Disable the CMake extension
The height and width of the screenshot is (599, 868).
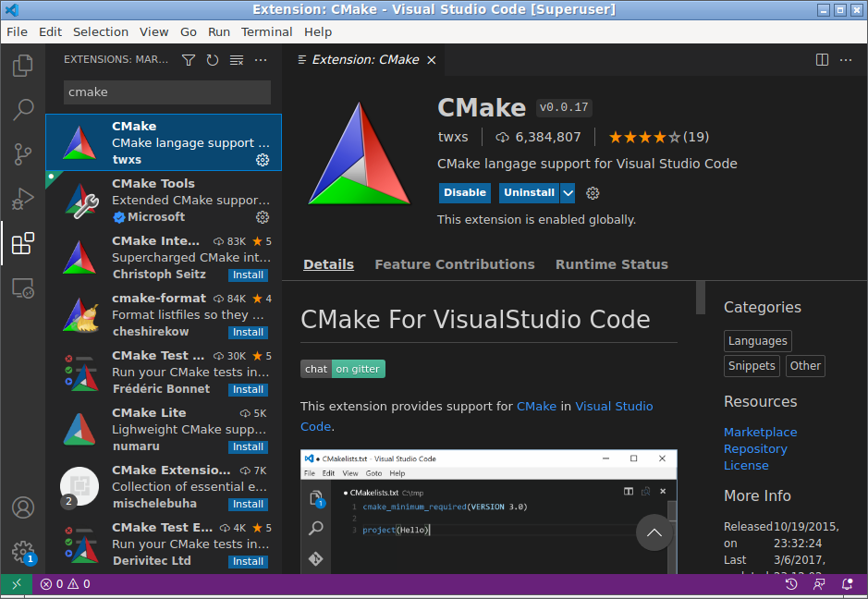464,192
